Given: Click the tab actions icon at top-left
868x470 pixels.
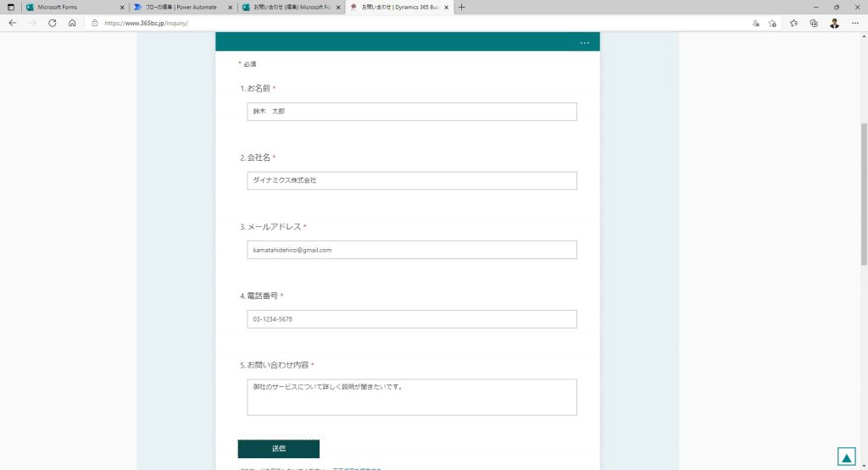Looking at the screenshot, I should pyautogui.click(x=11, y=7).
